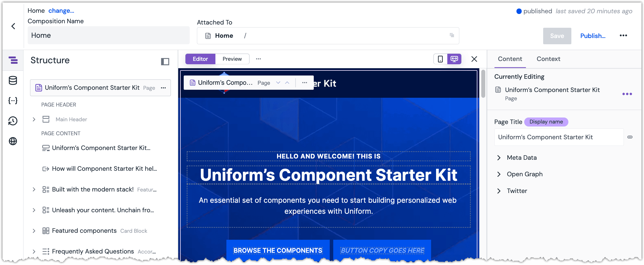Click HELLO AND WELCOME! THIS IS eyebrow text
The image size is (644, 265).
point(328,156)
